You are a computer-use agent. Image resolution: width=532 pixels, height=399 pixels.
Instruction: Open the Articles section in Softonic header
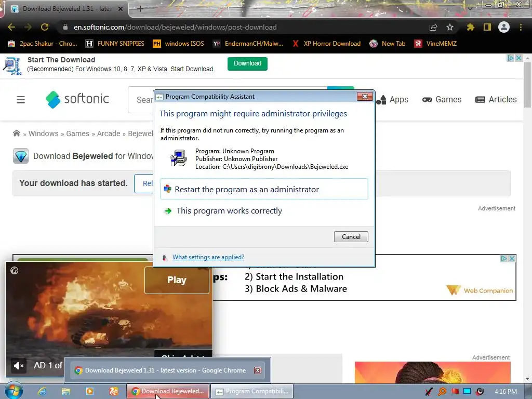point(496,99)
